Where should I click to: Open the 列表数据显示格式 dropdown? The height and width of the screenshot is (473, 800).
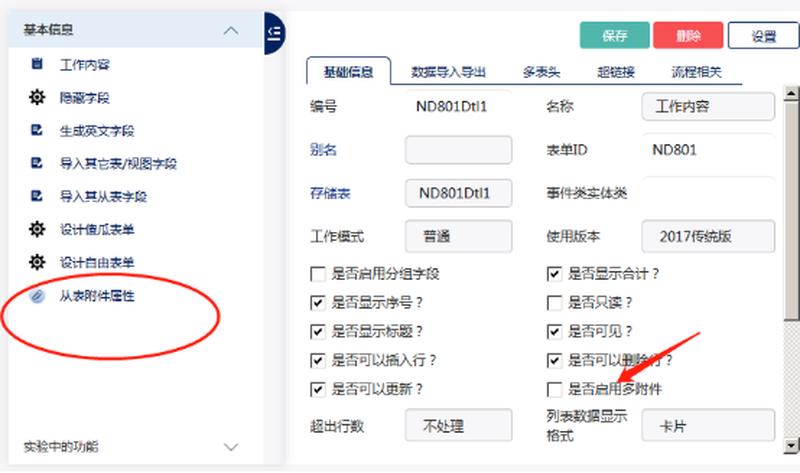708,425
